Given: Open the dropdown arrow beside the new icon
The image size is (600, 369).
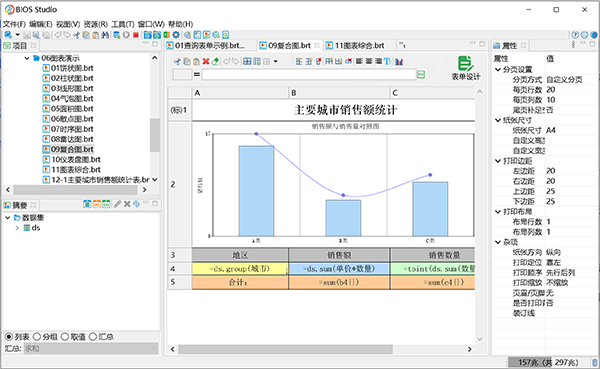Looking at the screenshot, I should pos(17,35).
